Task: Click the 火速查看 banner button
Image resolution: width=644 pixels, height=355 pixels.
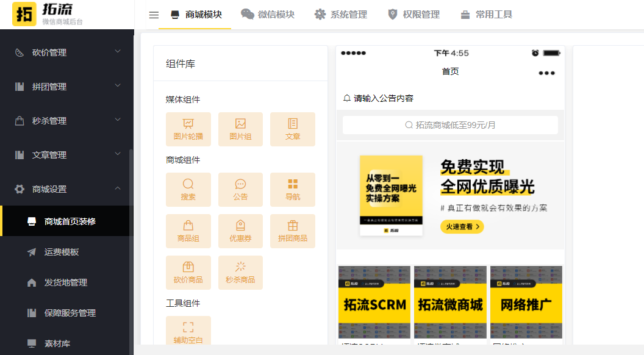Action: tap(462, 226)
